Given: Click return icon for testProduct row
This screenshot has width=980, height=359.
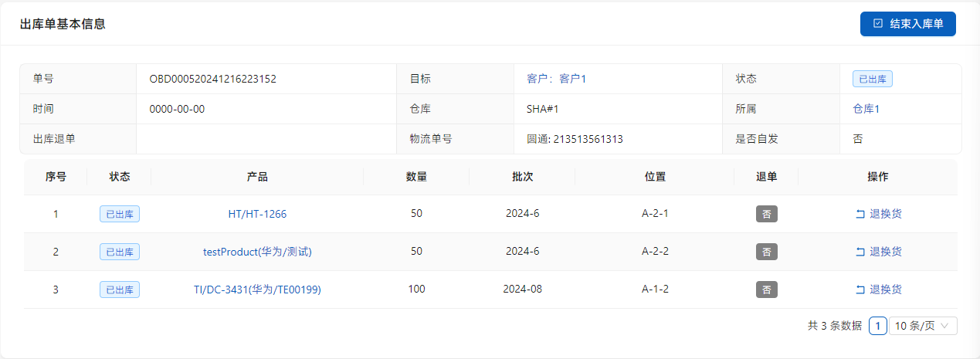Looking at the screenshot, I should (x=860, y=252).
